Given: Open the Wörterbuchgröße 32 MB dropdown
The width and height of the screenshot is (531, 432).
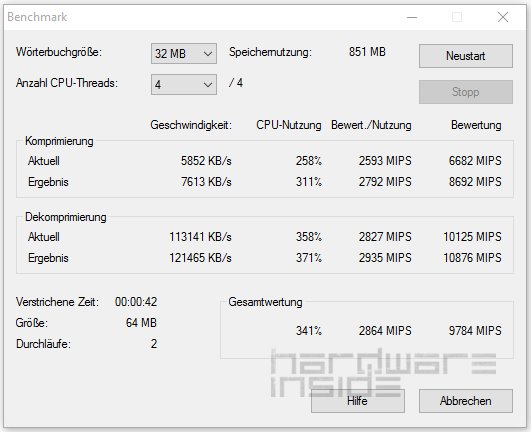Looking at the screenshot, I should coord(184,53).
